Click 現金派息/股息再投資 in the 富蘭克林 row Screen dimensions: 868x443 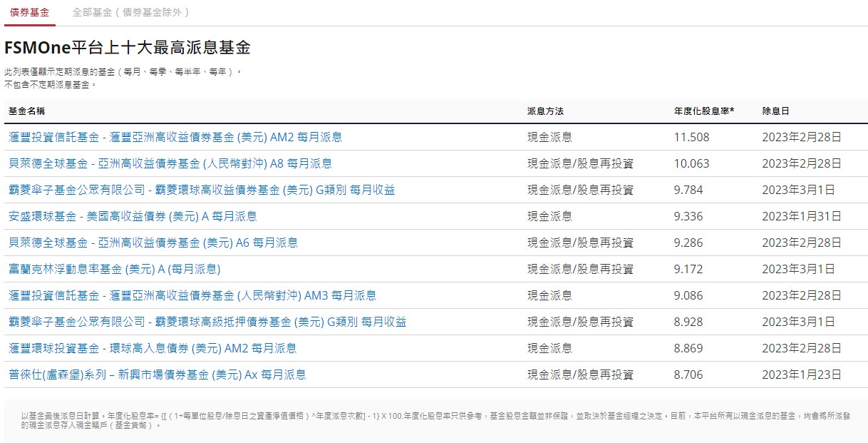[x=580, y=269]
